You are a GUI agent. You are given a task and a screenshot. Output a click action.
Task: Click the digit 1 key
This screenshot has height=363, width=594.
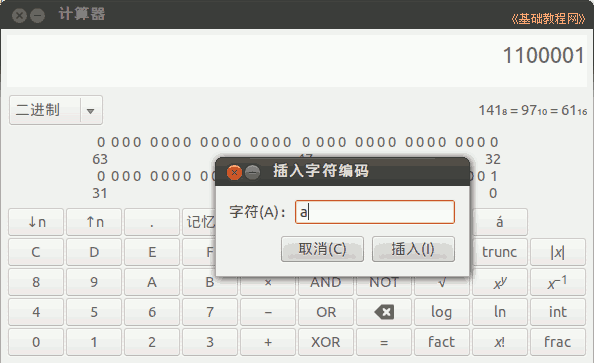tap(94, 342)
